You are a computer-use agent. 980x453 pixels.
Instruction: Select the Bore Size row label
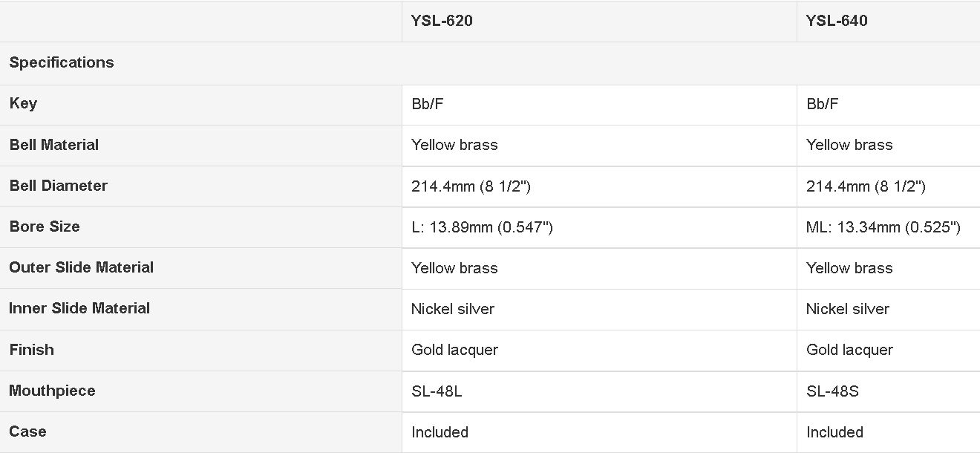(45, 226)
